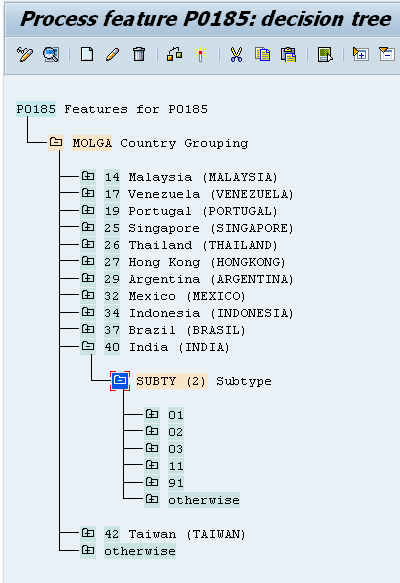Expand the otherwise folder under SUBTY
The height and width of the screenshot is (583, 400).
point(152,499)
